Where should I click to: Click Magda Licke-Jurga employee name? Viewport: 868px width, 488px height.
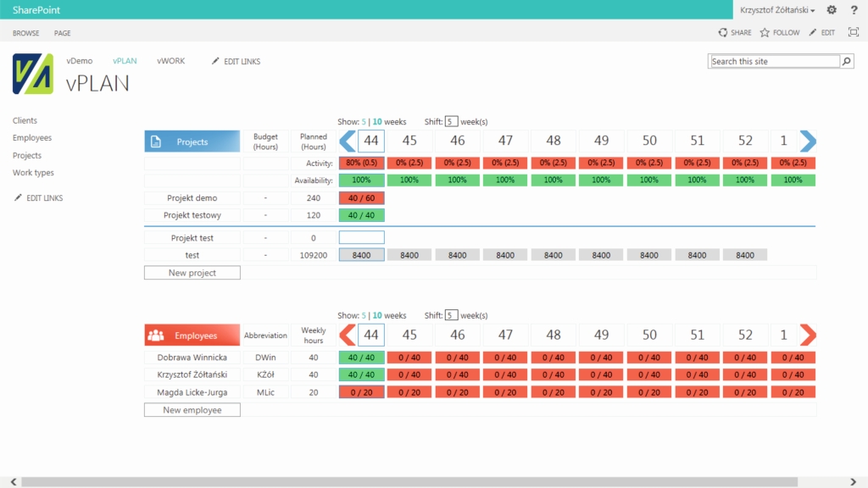(x=192, y=392)
